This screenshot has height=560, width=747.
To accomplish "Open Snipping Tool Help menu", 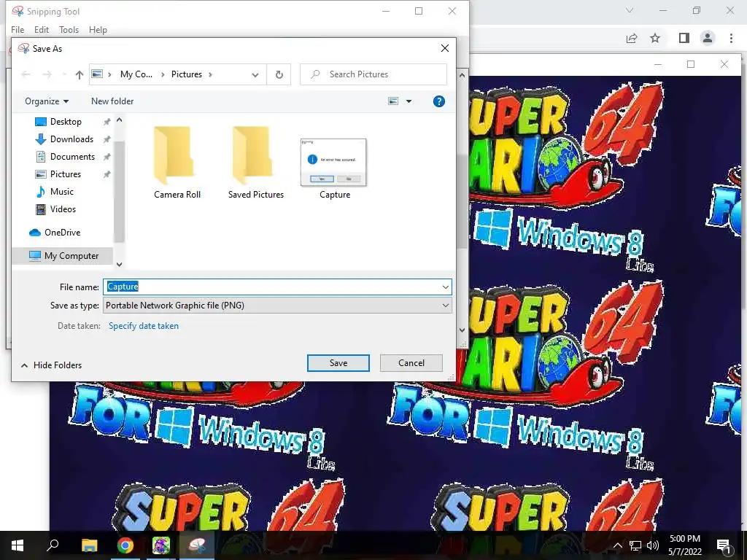I will (x=98, y=29).
